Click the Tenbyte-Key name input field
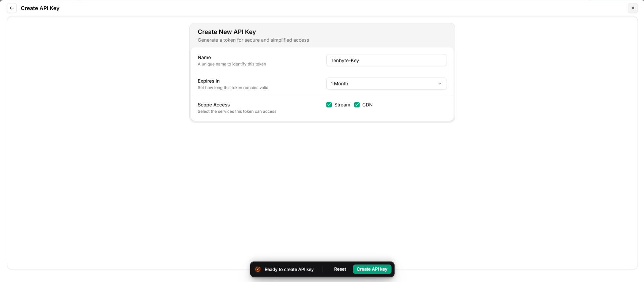 click(386, 60)
